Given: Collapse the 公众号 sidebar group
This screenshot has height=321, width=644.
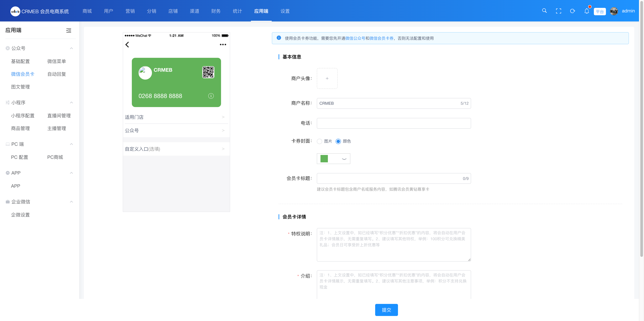Looking at the screenshot, I should (71, 48).
